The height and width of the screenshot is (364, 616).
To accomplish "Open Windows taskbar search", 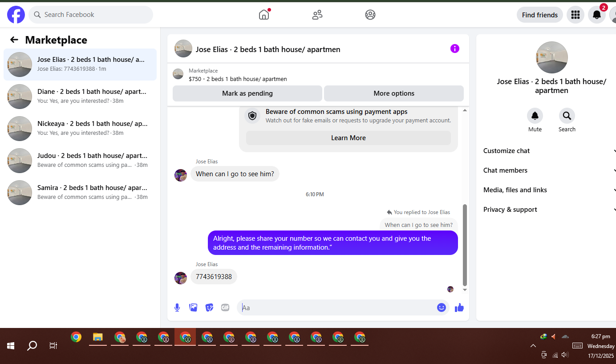I will click(32, 346).
